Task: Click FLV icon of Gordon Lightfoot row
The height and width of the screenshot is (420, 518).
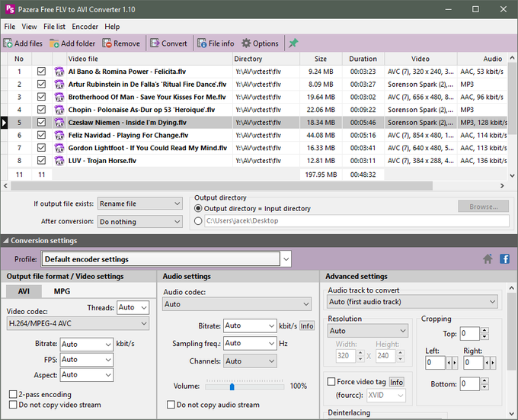Action: click(x=59, y=148)
